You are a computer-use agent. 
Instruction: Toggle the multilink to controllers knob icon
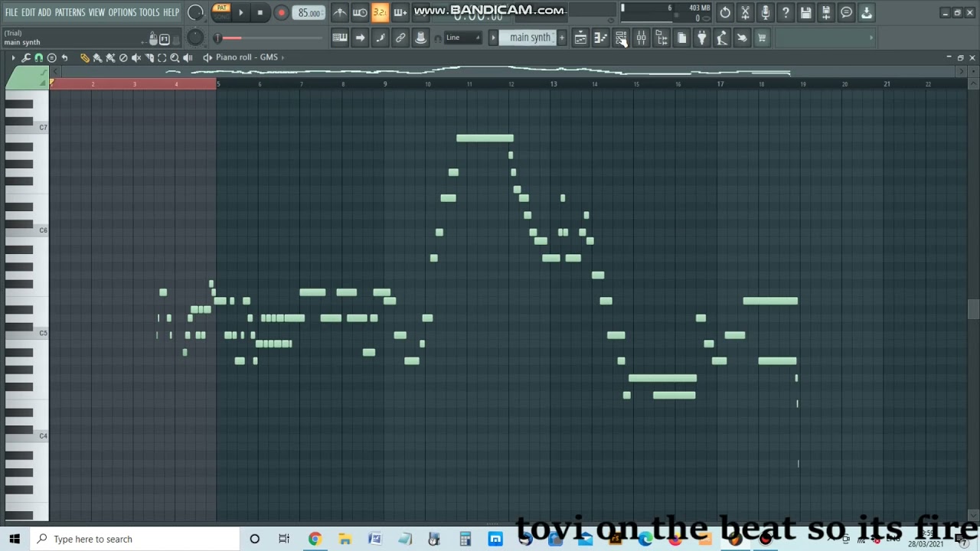pyautogui.click(x=420, y=37)
